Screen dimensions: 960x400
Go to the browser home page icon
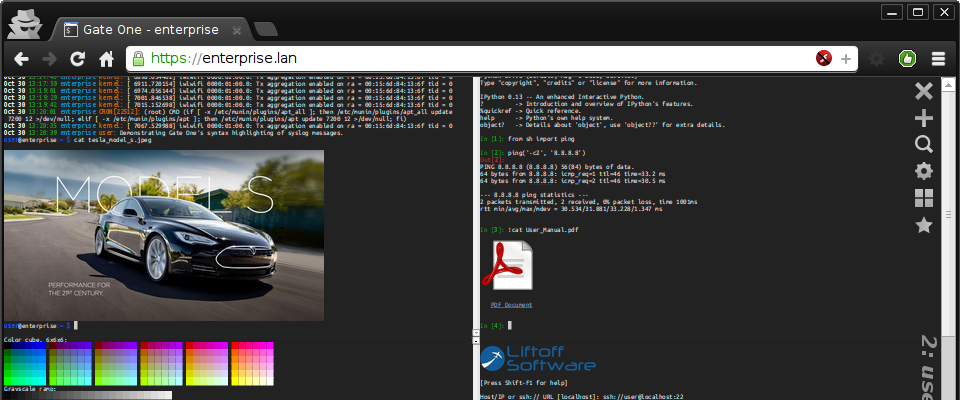coord(105,59)
